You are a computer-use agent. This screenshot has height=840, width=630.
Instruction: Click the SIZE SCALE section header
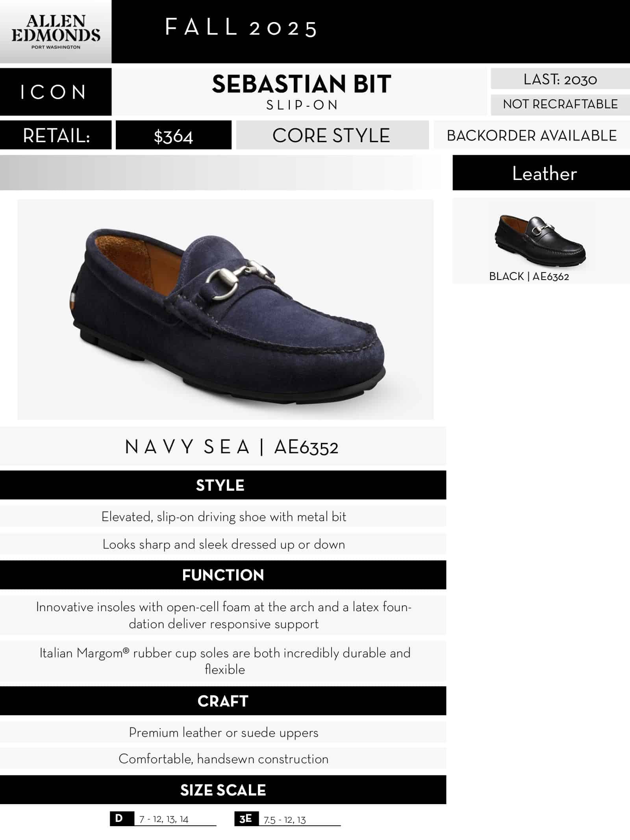point(223,790)
